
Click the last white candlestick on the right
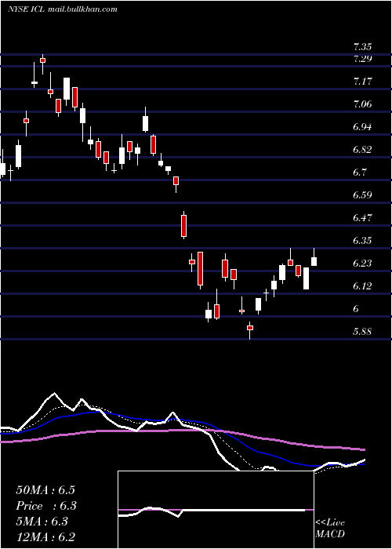(x=314, y=261)
